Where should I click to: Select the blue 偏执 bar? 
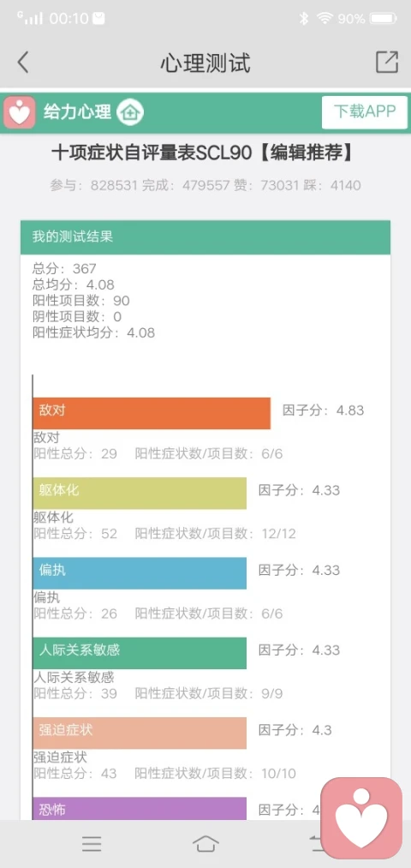(140, 573)
